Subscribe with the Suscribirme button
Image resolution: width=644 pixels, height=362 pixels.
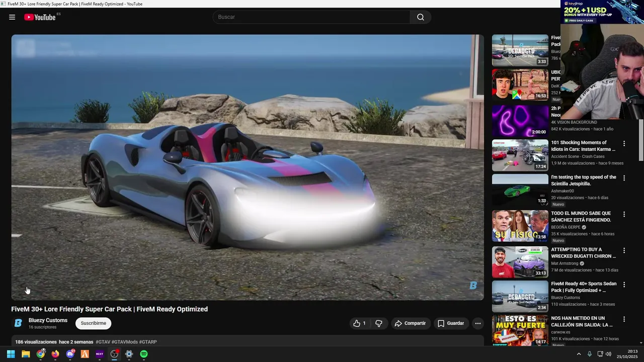[x=94, y=323]
